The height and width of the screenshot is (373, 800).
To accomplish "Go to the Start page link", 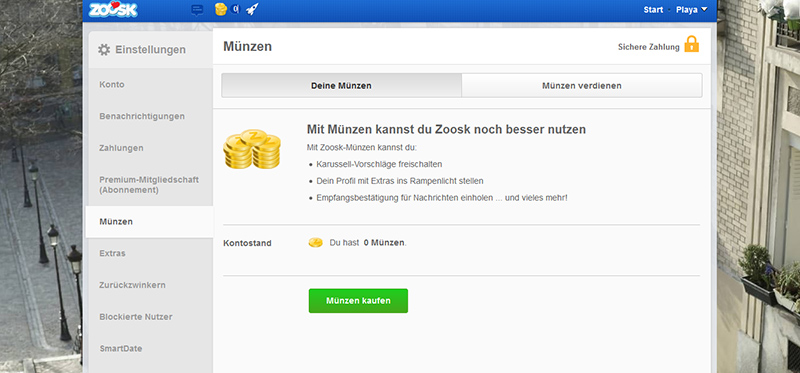I will pyautogui.click(x=653, y=10).
